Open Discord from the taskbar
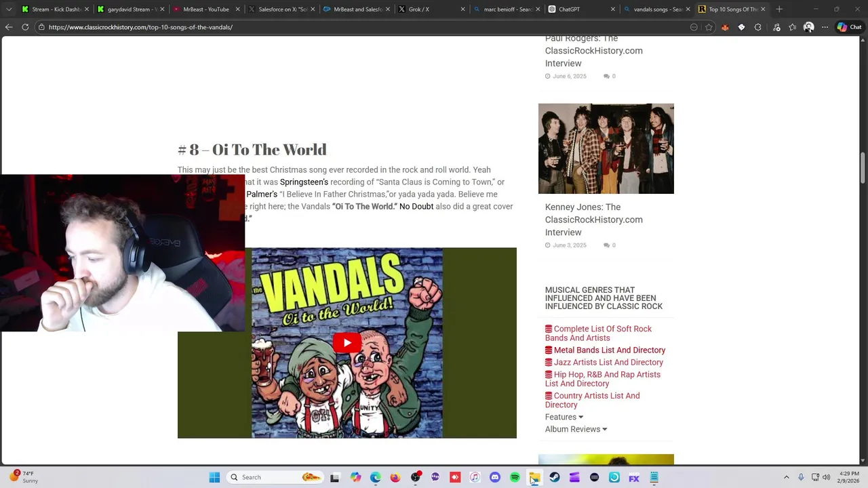This screenshot has height=488, width=868. pos(494,477)
